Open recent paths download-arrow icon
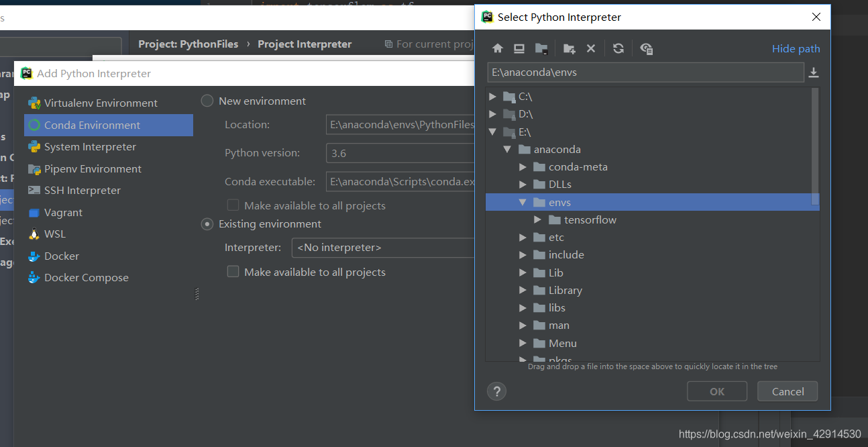This screenshot has width=868, height=447. pos(814,72)
